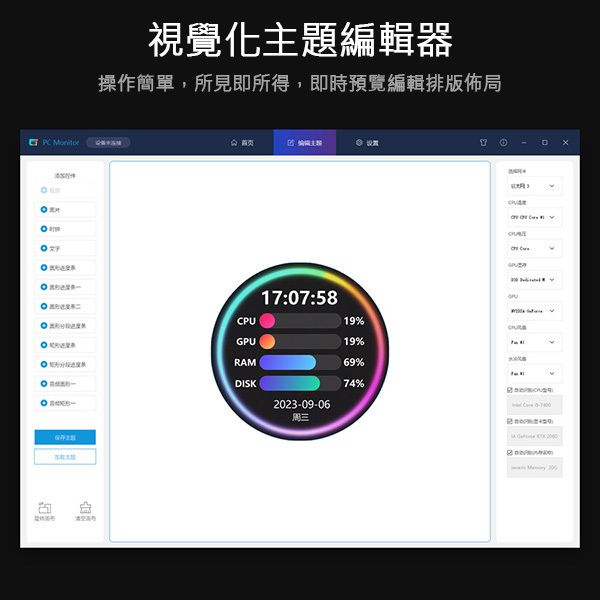Open the 选择网卡 dropdown showing 以太网 3
The height and width of the screenshot is (600, 600).
pos(535,186)
